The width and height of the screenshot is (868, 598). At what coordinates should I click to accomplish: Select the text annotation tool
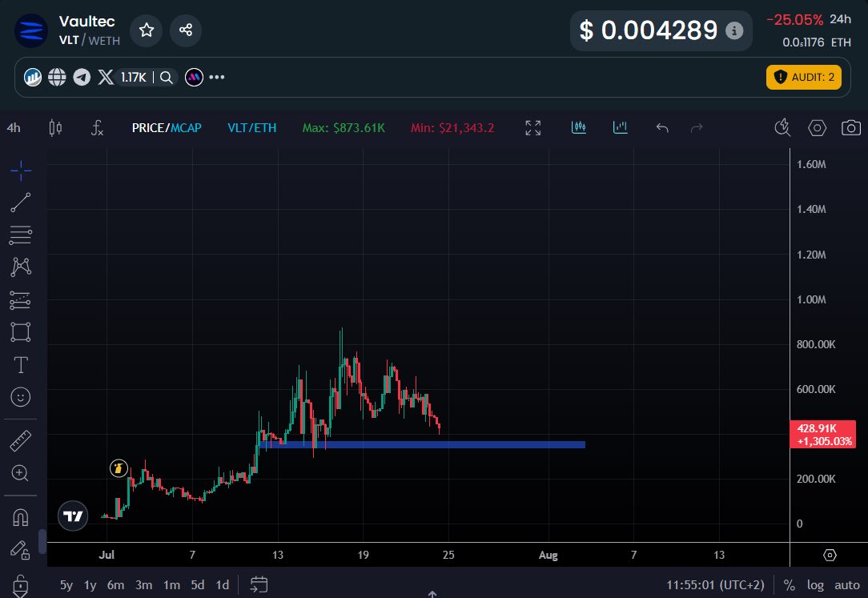[21, 365]
